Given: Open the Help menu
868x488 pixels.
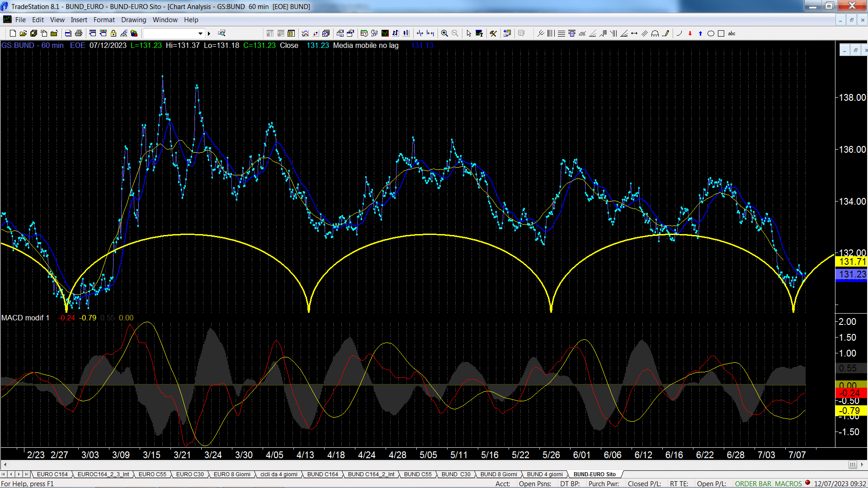Looking at the screenshot, I should point(191,20).
